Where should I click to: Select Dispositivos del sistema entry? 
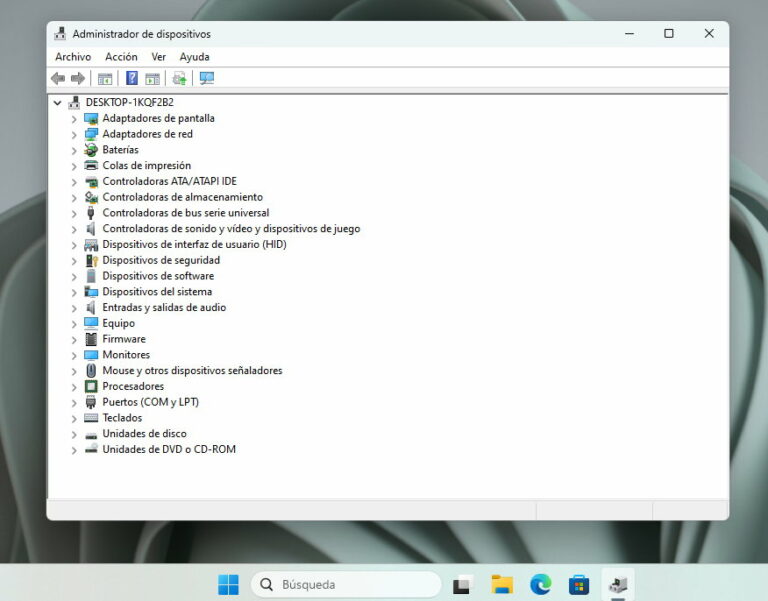click(157, 291)
